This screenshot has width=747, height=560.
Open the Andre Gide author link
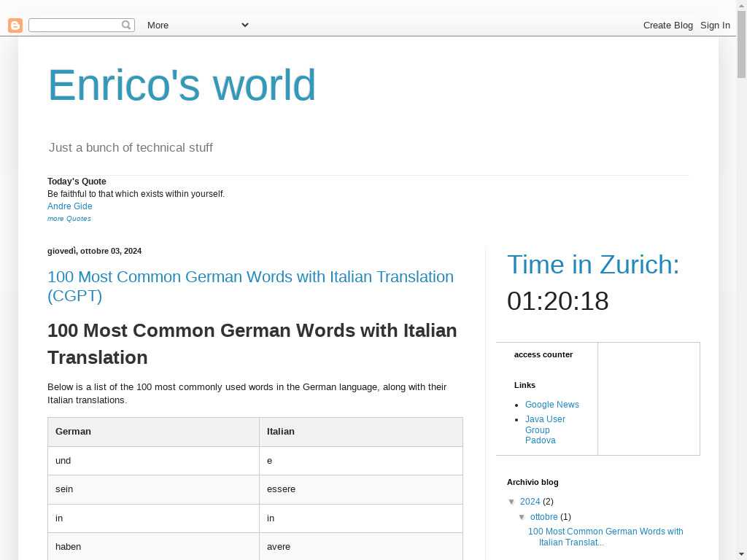tap(70, 206)
